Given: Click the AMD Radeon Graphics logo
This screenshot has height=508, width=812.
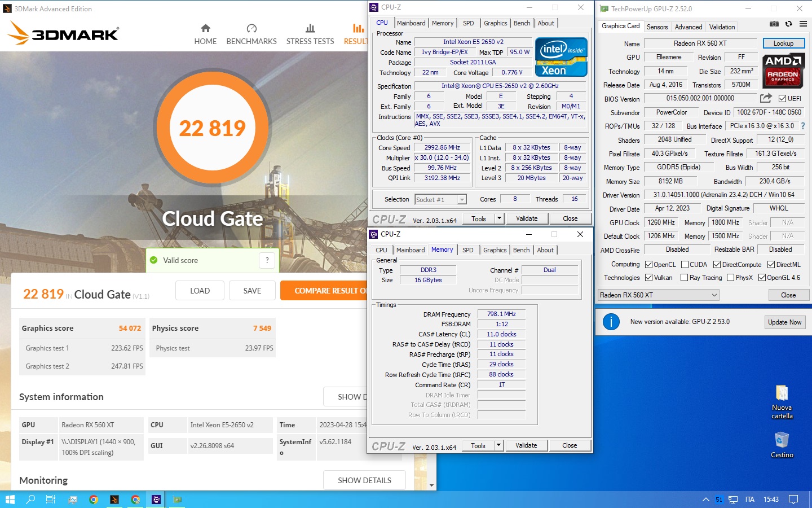Looking at the screenshot, I should click(x=783, y=71).
